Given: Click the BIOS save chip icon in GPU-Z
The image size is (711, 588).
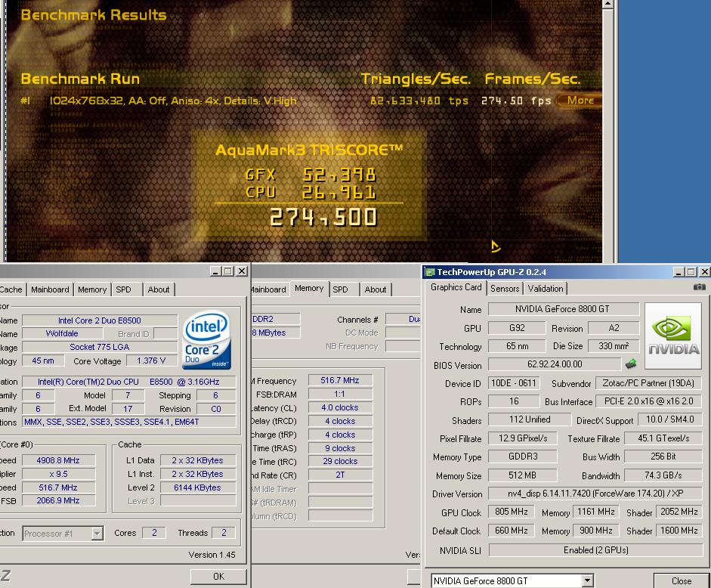Looking at the screenshot, I should [631, 364].
